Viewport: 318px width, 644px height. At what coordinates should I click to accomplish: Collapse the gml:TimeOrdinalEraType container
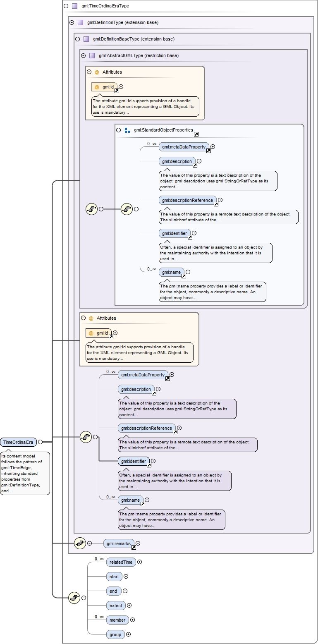[66, 6]
